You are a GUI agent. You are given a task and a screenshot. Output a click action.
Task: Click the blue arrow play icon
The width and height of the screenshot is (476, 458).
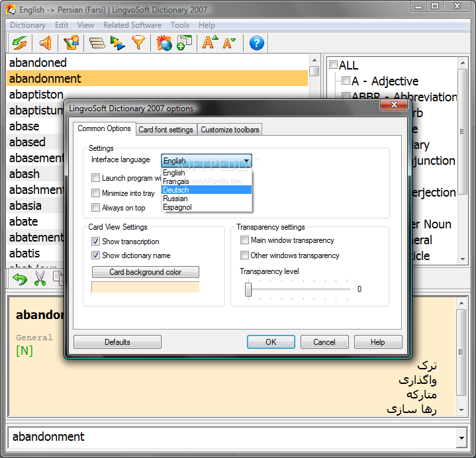click(118, 43)
